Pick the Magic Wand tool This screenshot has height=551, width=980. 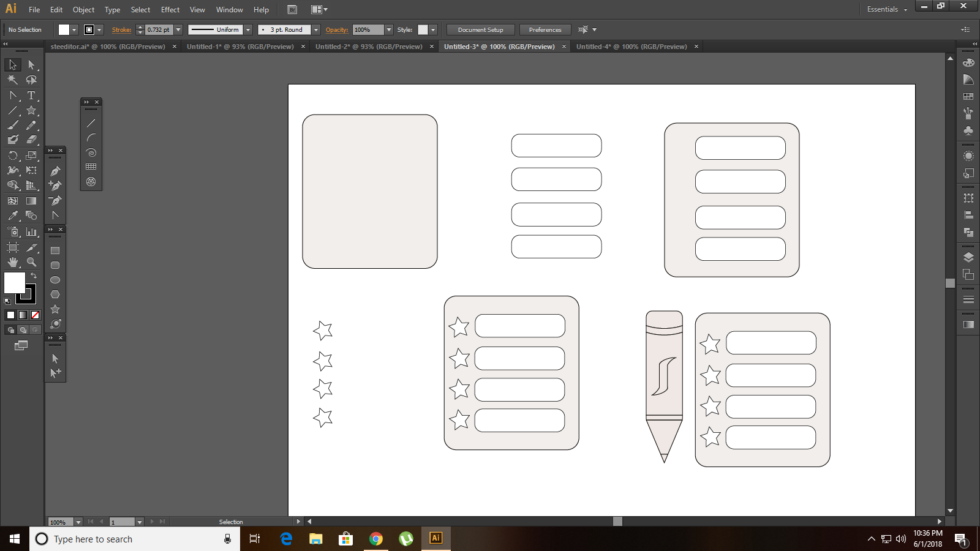(11, 78)
